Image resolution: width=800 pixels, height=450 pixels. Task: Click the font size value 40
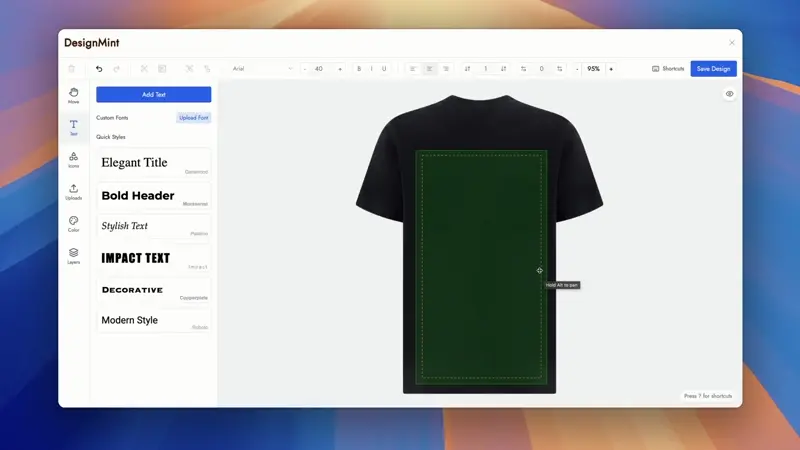pyautogui.click(x=319, y=68)
